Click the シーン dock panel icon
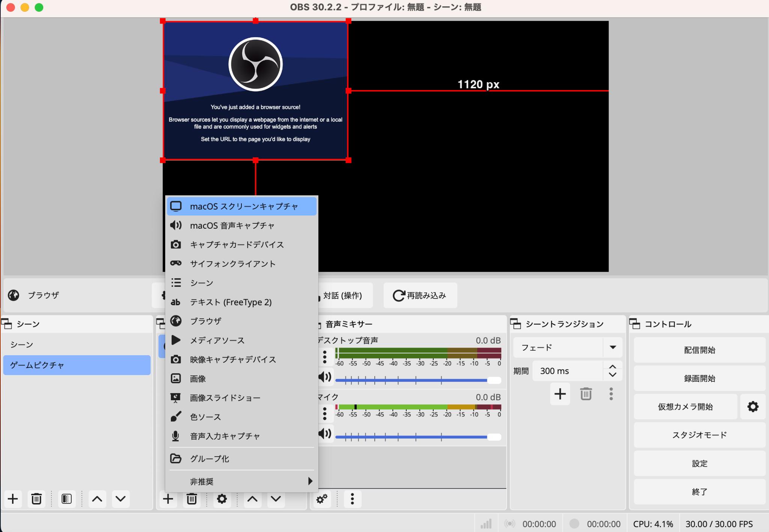This screenshot has width=769, height=532. [x=7, y=324]
